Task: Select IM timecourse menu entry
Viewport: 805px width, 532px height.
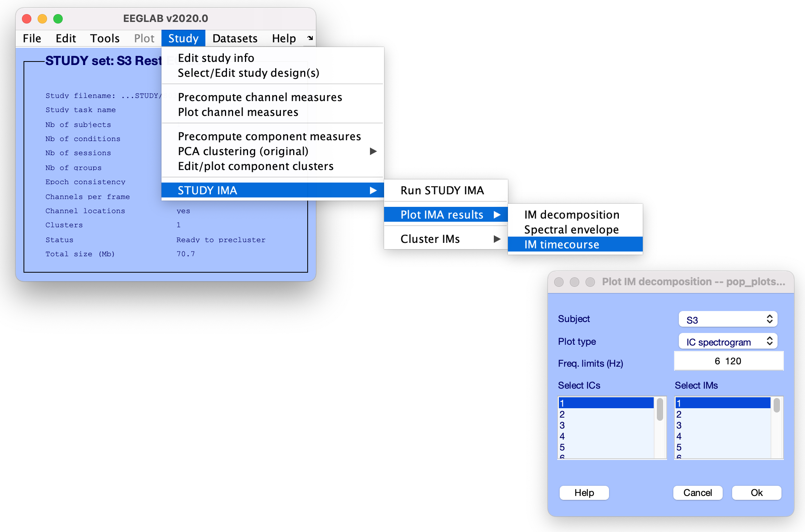Action: [x=562, y=244]
